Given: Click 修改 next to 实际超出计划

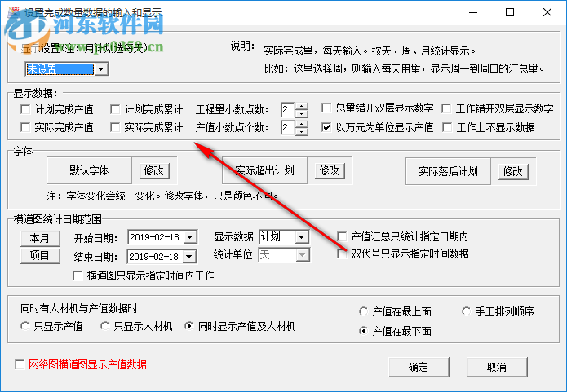Looking at the screenshot, I should [x=330, y=170].
